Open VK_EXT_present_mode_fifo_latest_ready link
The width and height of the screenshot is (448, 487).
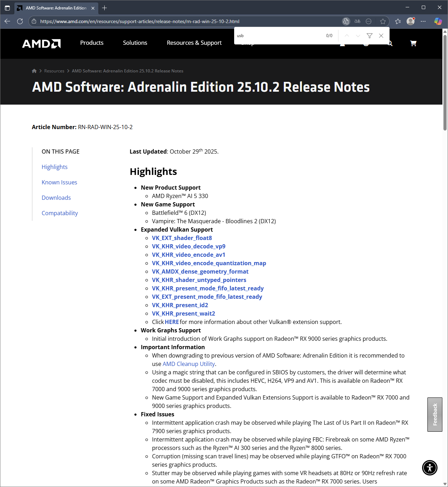pyautogui.click(x=207, y=297)
